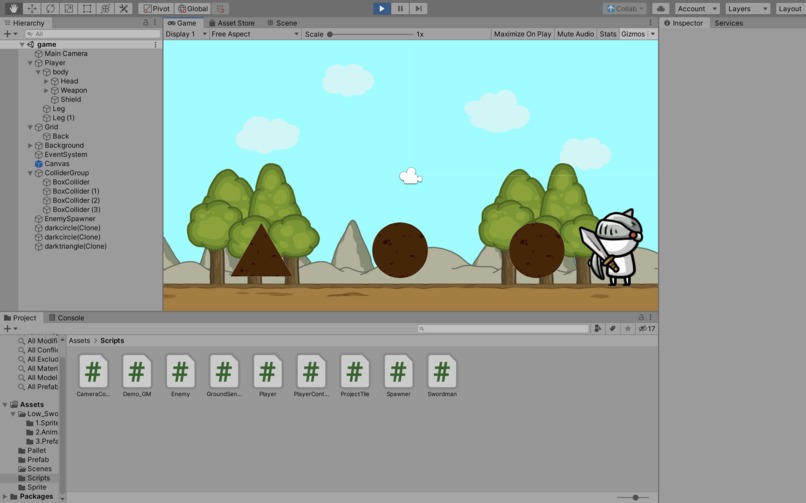Collapse the ColliderGroup object
The image size is (806, 503).
coord(30,173)
